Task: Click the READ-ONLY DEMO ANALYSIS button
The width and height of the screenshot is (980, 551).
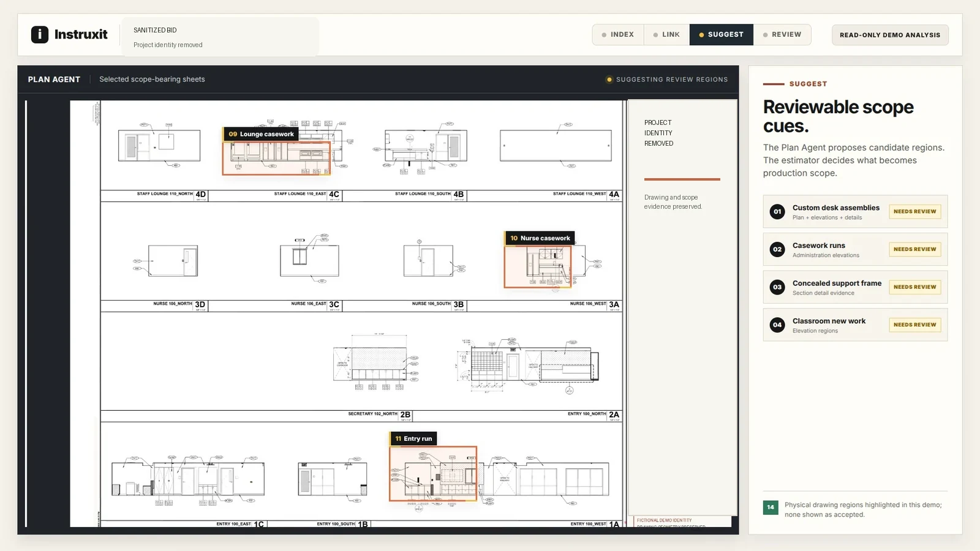Action: [890, 35]
